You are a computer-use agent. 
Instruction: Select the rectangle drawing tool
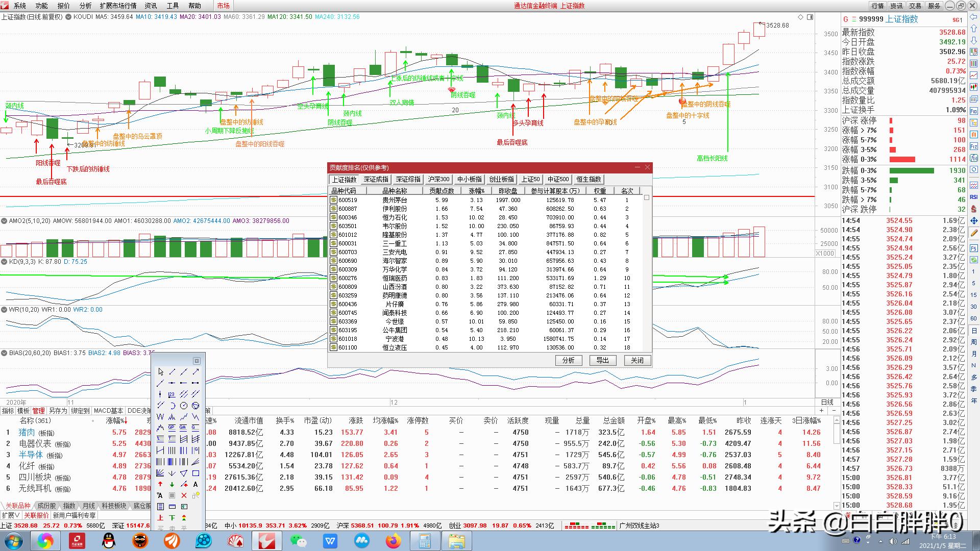tap(195, 473)
